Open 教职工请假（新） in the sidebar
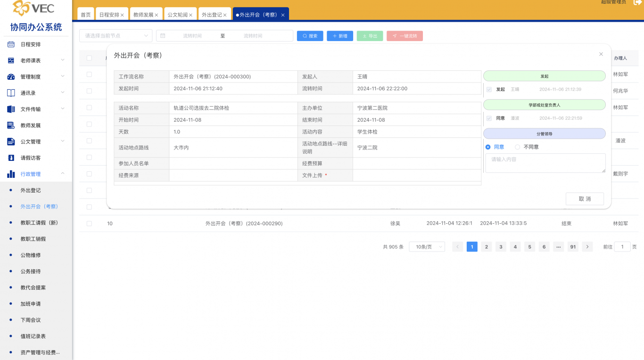644x360 pixels. point(39,223)
